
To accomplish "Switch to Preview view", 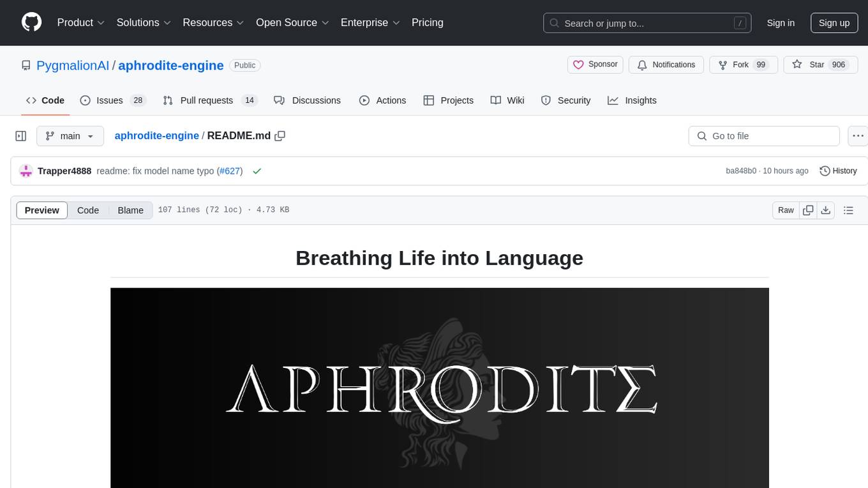I will point(42,210).
